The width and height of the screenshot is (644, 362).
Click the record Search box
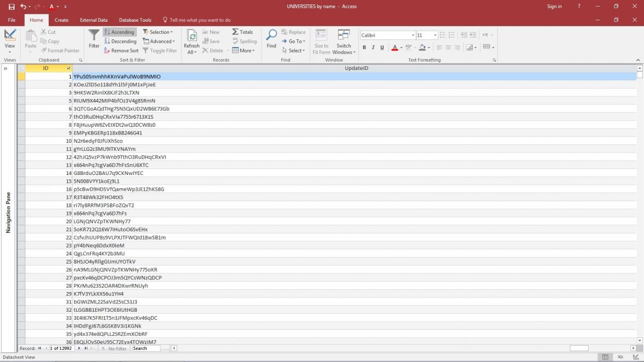pyautogui.click(x=146, y=348)
